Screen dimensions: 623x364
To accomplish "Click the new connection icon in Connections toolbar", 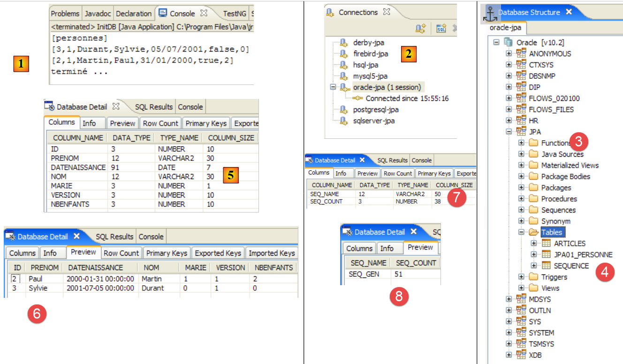I will 420,29.
